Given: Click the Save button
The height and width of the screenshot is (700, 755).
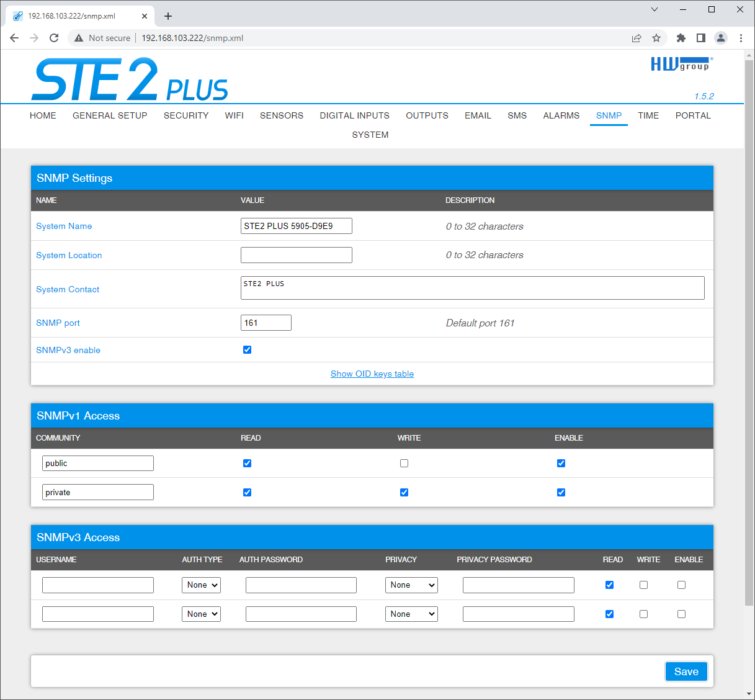Looking at the screenshot, I should [686, 671].
